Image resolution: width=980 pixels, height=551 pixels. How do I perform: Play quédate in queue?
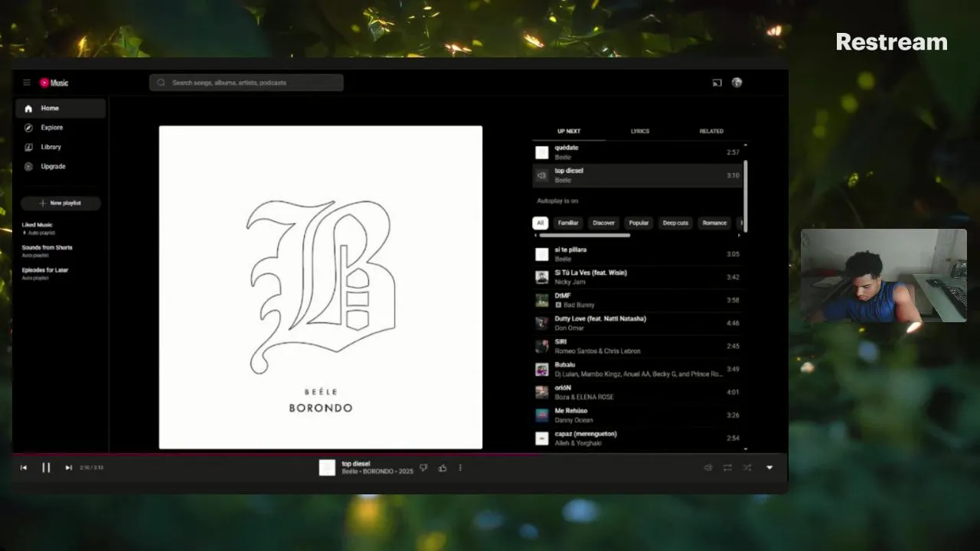(x=636, y=152)
